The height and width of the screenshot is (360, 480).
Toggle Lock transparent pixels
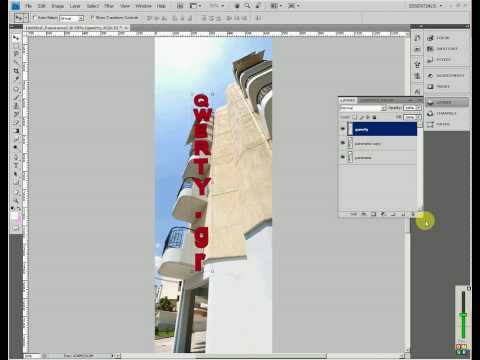[355, 117]
